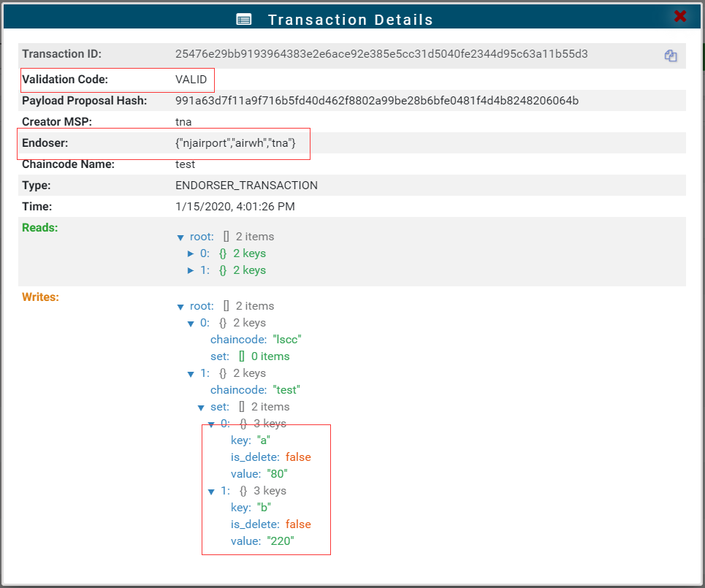Click the transaction ID hash text

[381, 54]
